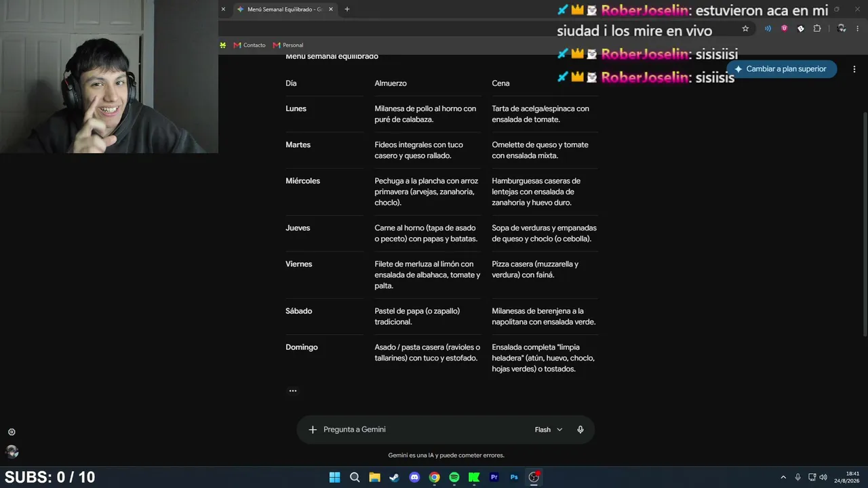Click the plus attach icon in Gemini prompt

coord(313,430)
